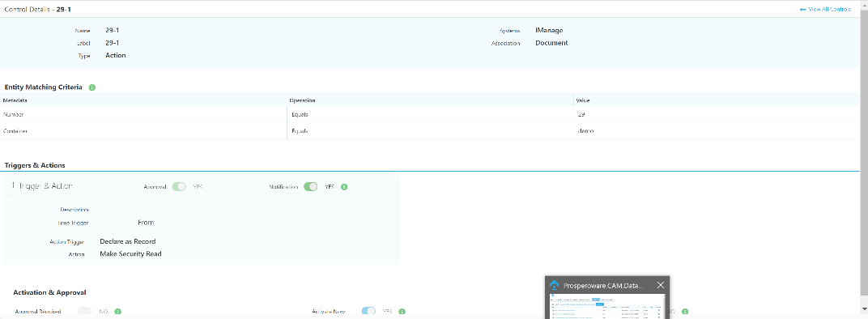Click the Activation & Approval heading
The width and height of the screenshot is (868, 319).
49,291
